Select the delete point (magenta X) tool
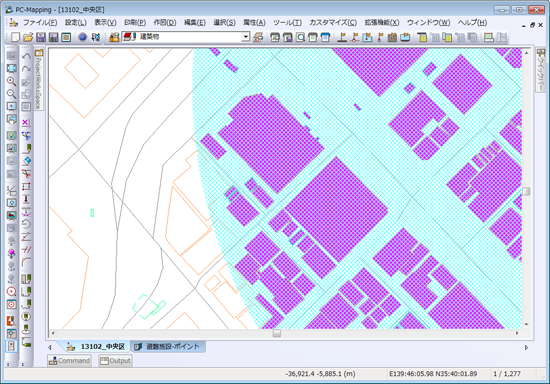 (26, 122)
